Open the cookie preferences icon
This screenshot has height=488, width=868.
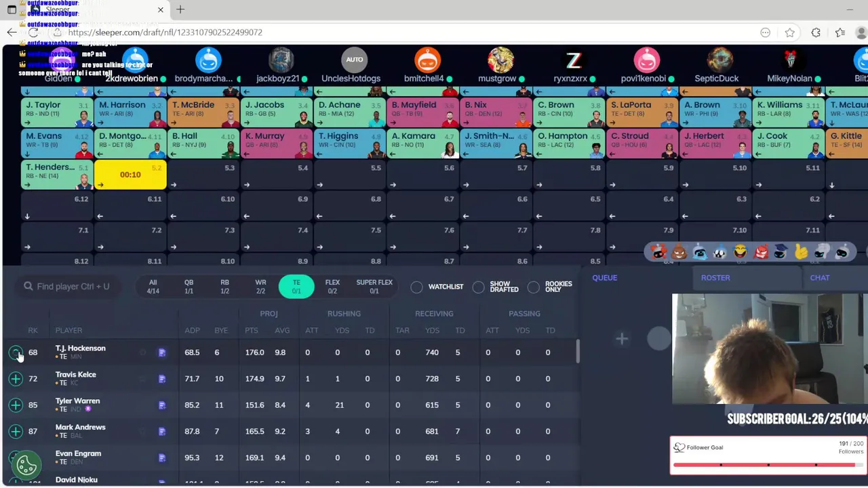tap(26, 465)
